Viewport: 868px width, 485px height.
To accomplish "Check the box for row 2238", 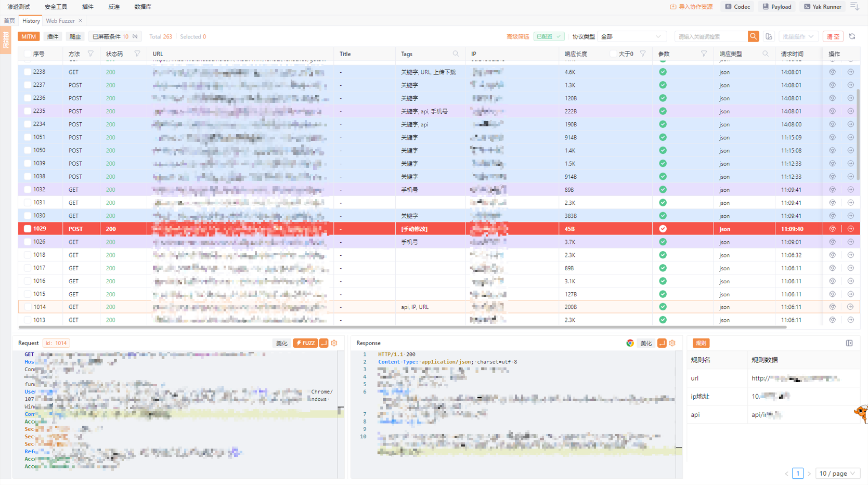I will [x=28, y=72].
